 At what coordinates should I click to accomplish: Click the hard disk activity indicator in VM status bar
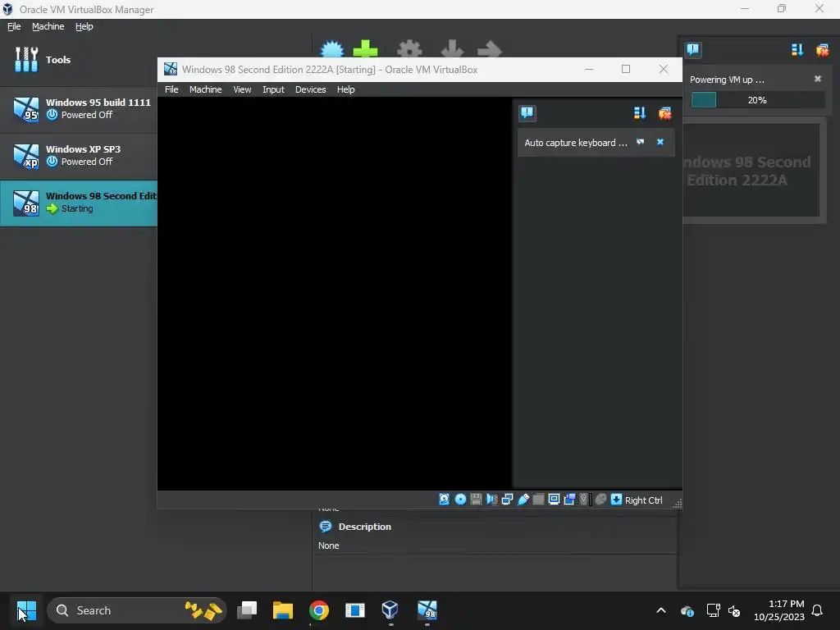click(x=444, y=500)
